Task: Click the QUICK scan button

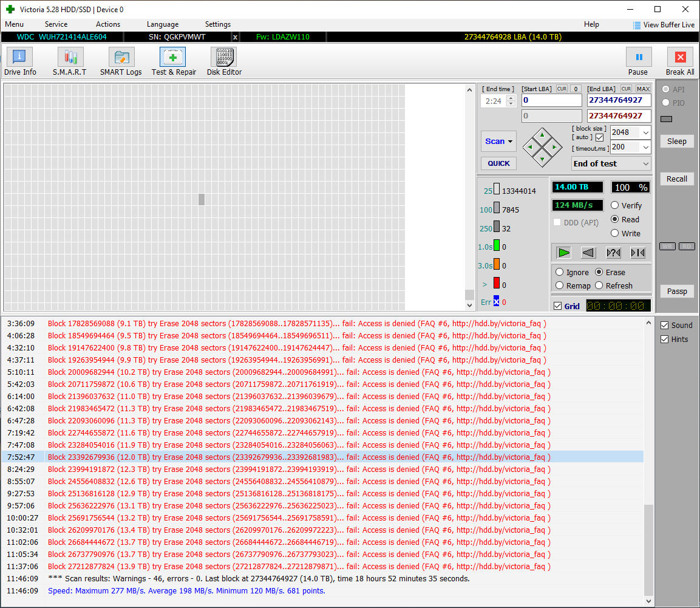Action: pyautogui.click(x=498, y=163)
